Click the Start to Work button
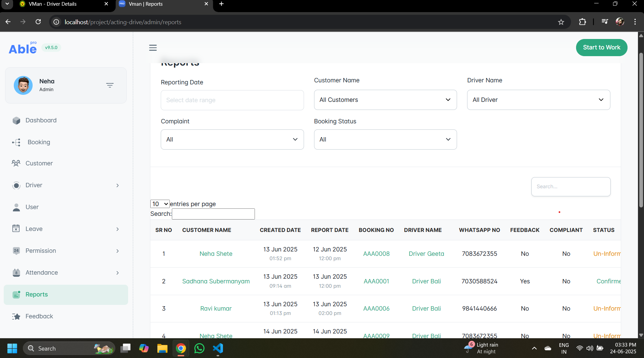Image resolution: width=644 pixels, height=358 pixels. [601, 47]
